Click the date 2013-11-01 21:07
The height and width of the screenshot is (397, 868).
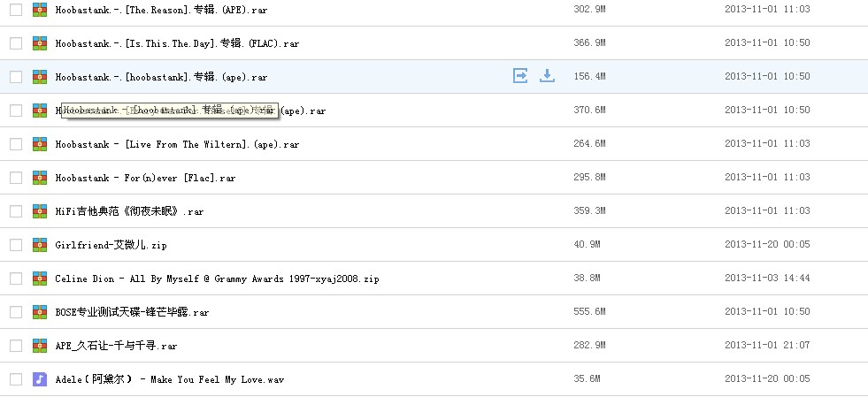(x=767, y=345)
